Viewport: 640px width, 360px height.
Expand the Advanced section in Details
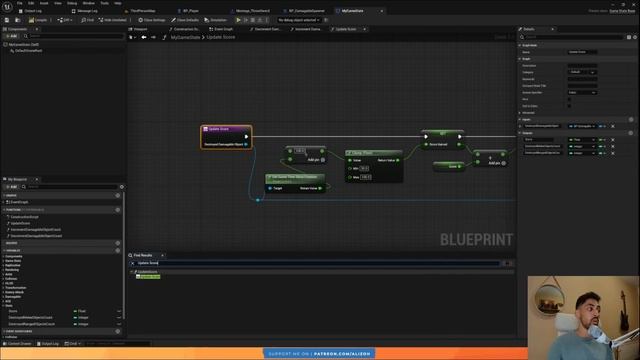pyautogui.click(x=520, y=113)
